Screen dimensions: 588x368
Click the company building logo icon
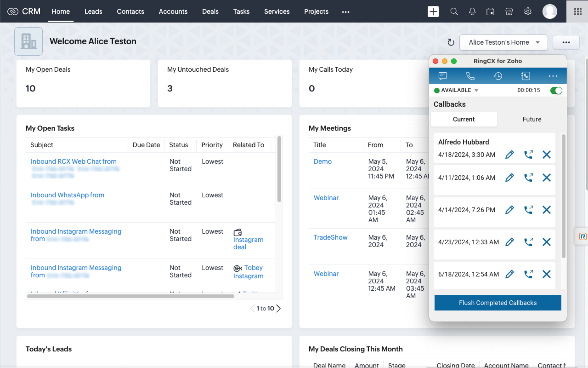pos(28,41)
